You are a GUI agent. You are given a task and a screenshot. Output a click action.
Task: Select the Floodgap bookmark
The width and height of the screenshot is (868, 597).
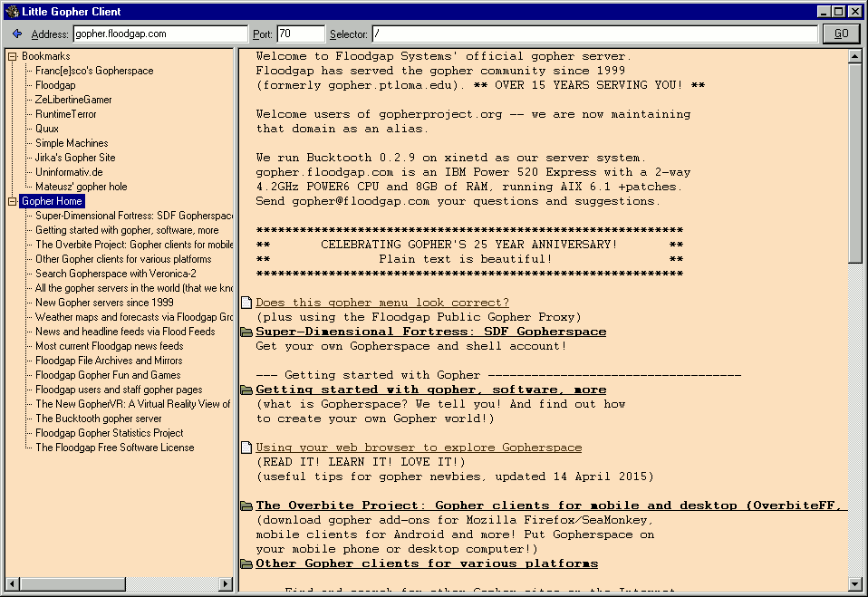click(55, 85)
